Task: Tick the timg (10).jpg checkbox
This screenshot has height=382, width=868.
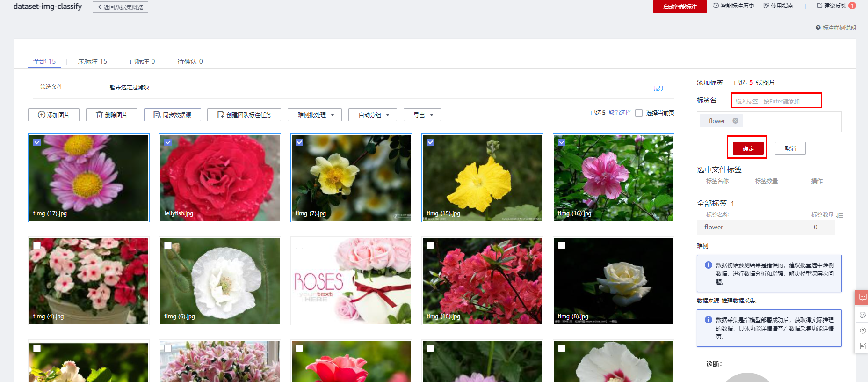Action: tap(430, 245)
